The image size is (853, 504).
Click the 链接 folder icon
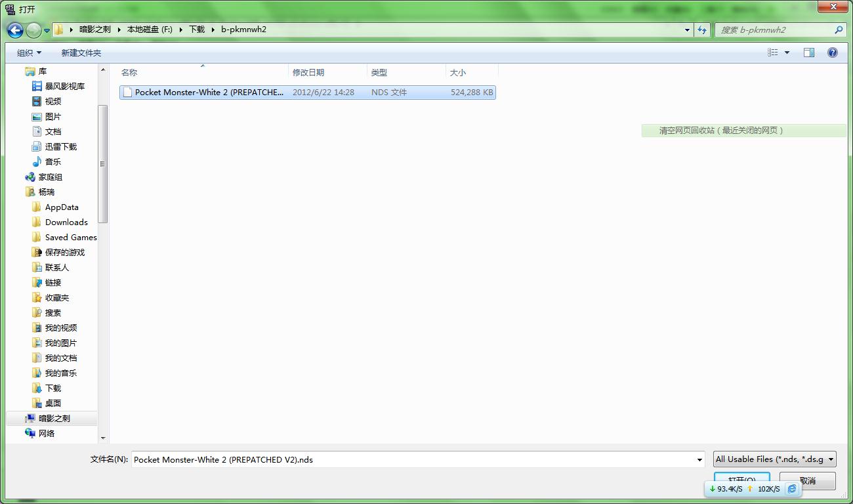37,282
